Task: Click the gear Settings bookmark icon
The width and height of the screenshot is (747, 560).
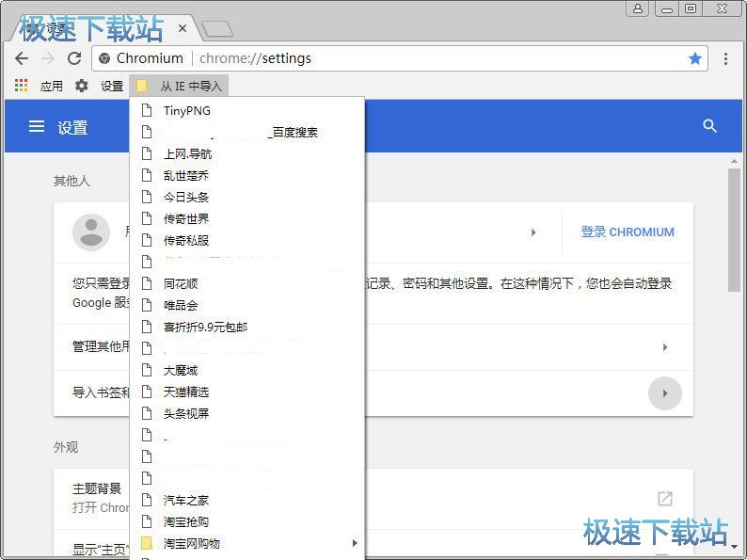Action: point(82,86)
